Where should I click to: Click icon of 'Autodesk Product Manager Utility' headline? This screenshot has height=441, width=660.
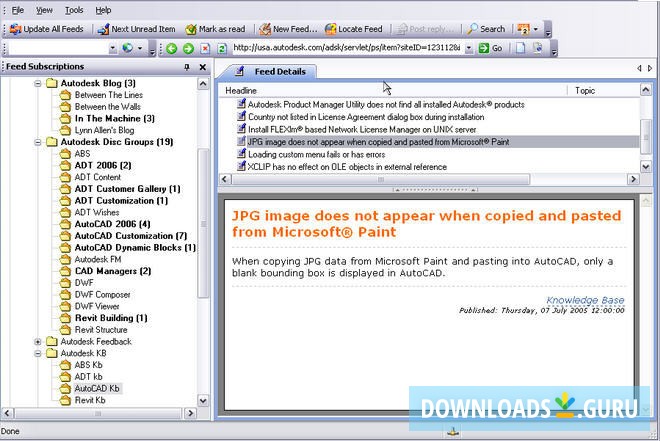tap(241, 104)
